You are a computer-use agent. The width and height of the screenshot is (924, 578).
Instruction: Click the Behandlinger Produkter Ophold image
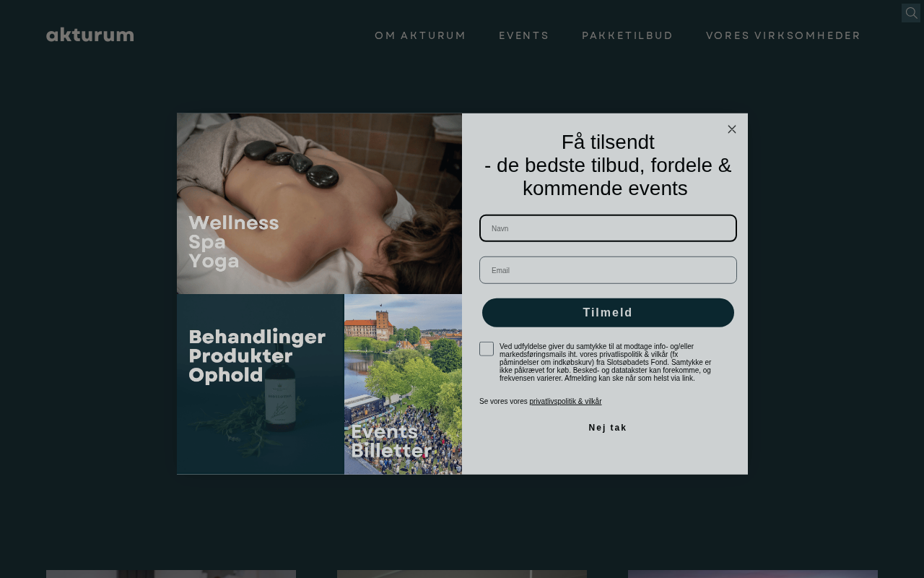(x=261, y=384)
